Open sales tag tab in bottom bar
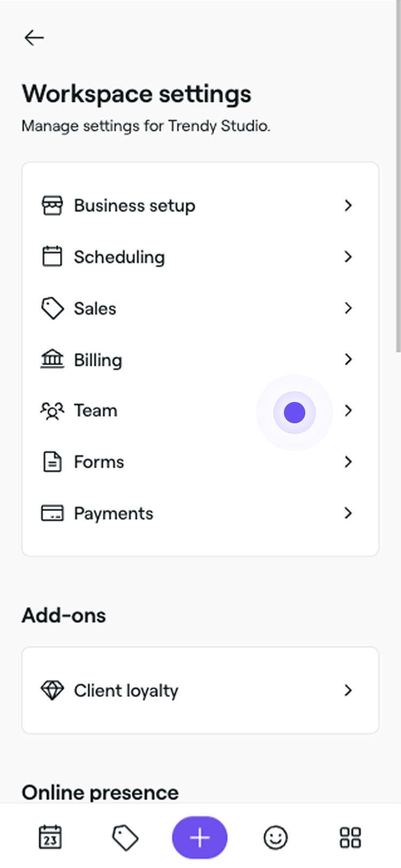The width and height of the screenshot is (401, 868). pyautogui.click(x=125, y=838)
